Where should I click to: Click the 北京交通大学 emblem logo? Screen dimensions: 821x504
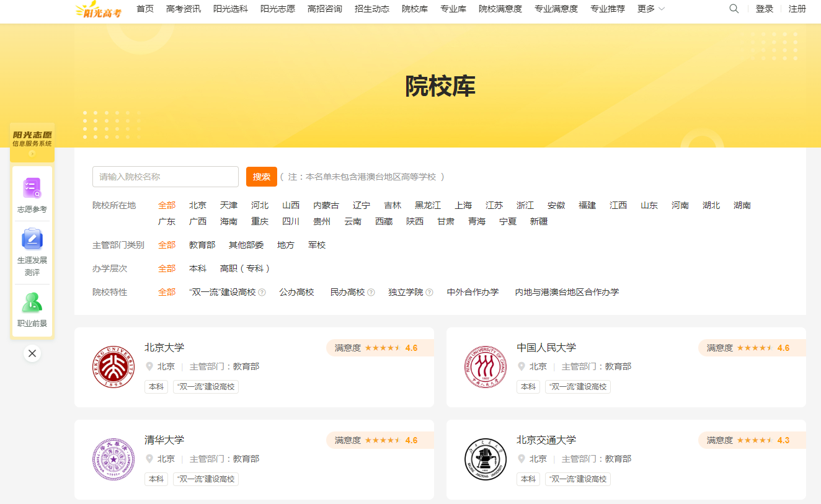pyautogui.click(x=485, y=459)
